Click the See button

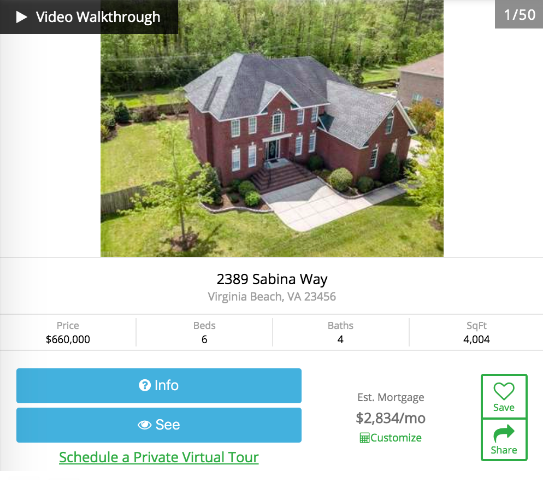(159, 425)
